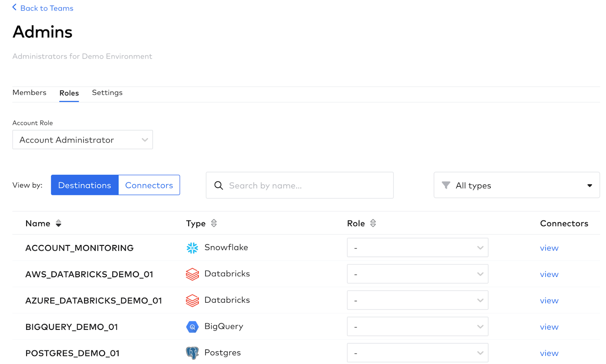Open the All types filter dropdown
Viewport: 606px width, 364px height.
[x=517, y=185]
